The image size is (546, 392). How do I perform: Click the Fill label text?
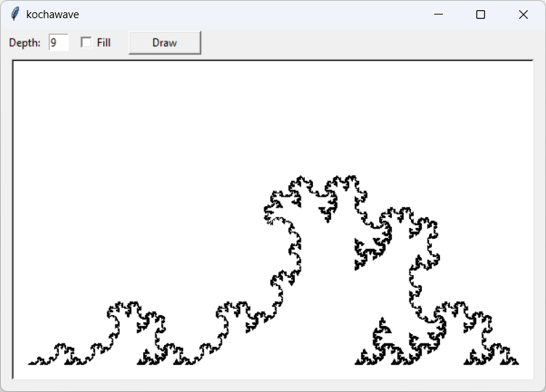[104, 43]
